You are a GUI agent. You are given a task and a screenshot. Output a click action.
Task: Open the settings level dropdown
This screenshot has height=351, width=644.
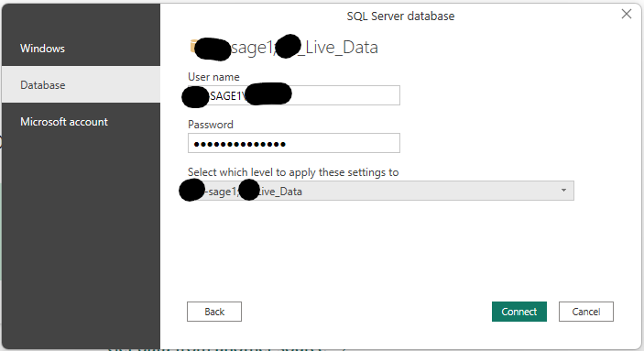(381, 191)
